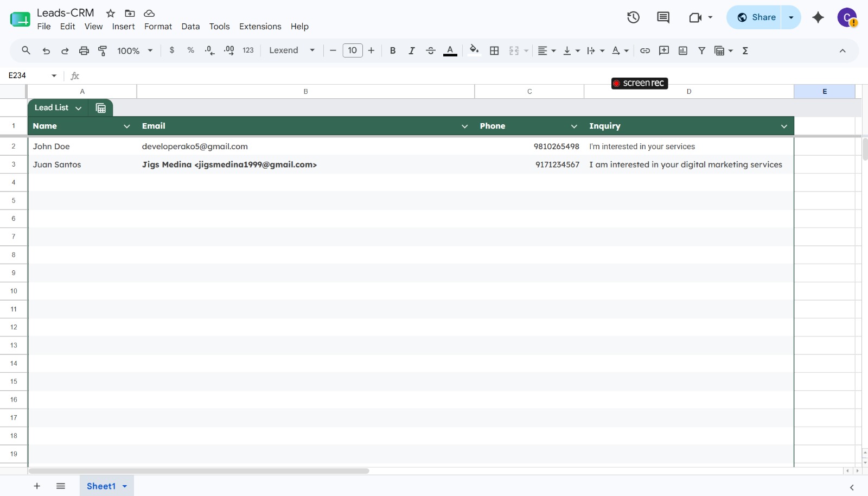Add a new sheet with plus button
This screenshot has height=496, width=868.
pyautogui.click(x=37, y=486)
